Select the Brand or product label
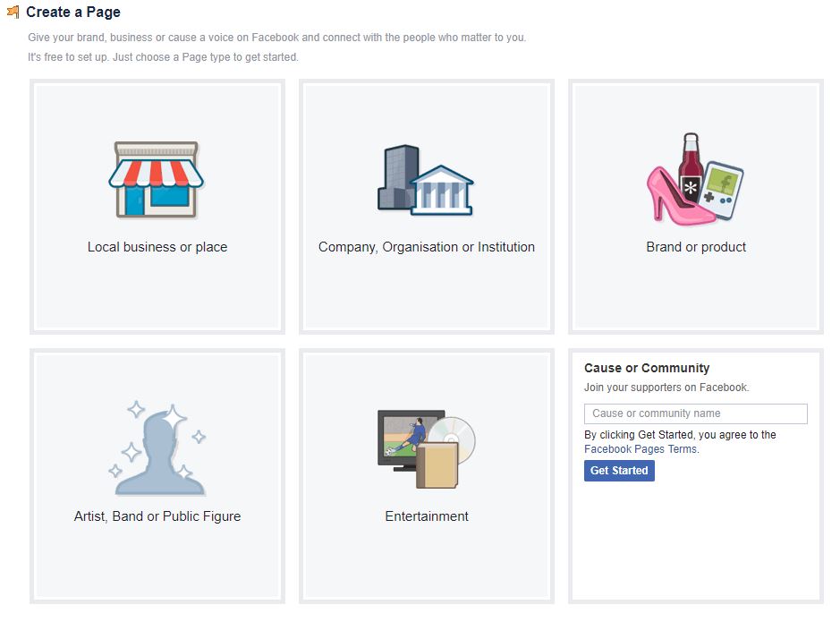Image resolution: width=840 pixels, height=622 pixels. click(x=696, y=247)
